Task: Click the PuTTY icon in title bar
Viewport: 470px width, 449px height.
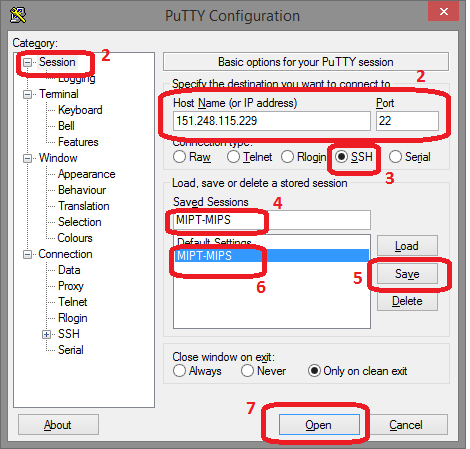Action: tap(18, 15)
